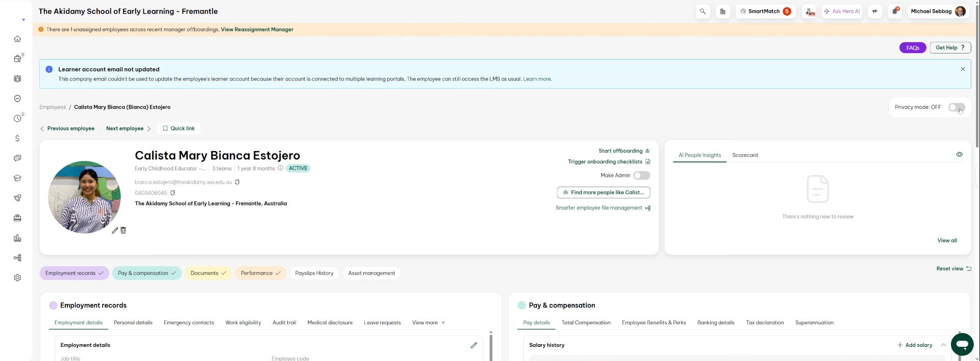
Task: Open View Reassignment Manager link
Action: tap(257, 30)
